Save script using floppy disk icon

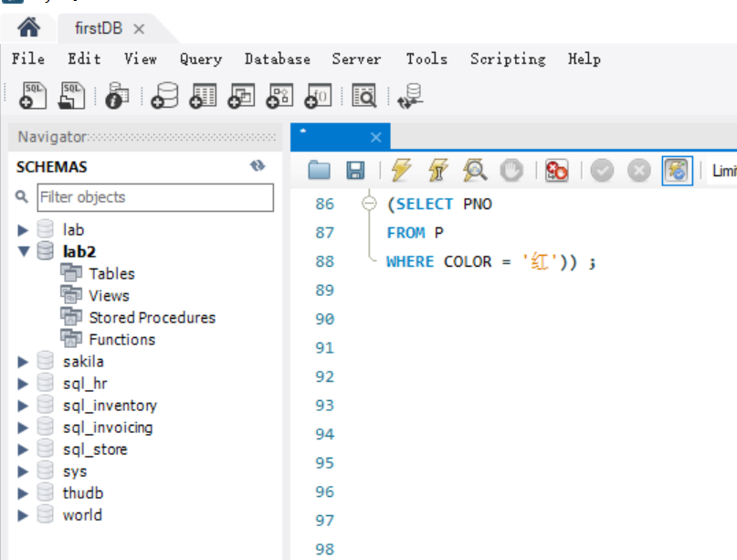(x=355, y=170)
